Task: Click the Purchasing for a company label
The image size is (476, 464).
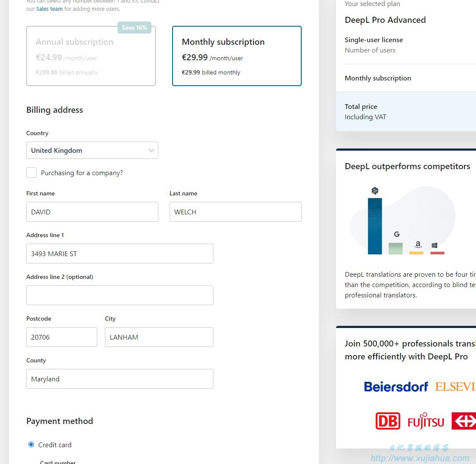Action: point(82,173)
